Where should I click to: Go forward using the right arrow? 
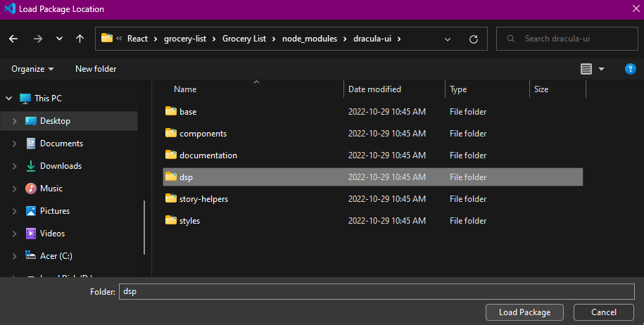[38, 39]
